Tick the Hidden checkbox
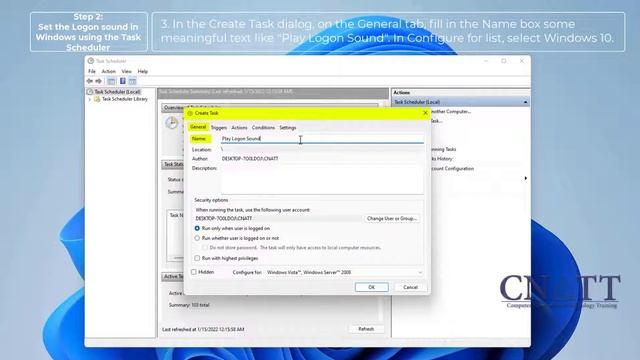This screenshot has width=640, height=360. (x=194, y=272)
